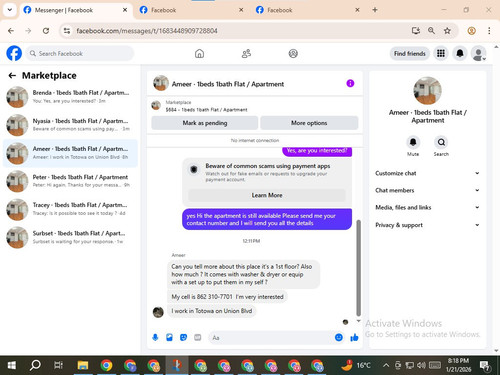Expand Media, files and links section

pyautogui.click(x=427, y=207)
